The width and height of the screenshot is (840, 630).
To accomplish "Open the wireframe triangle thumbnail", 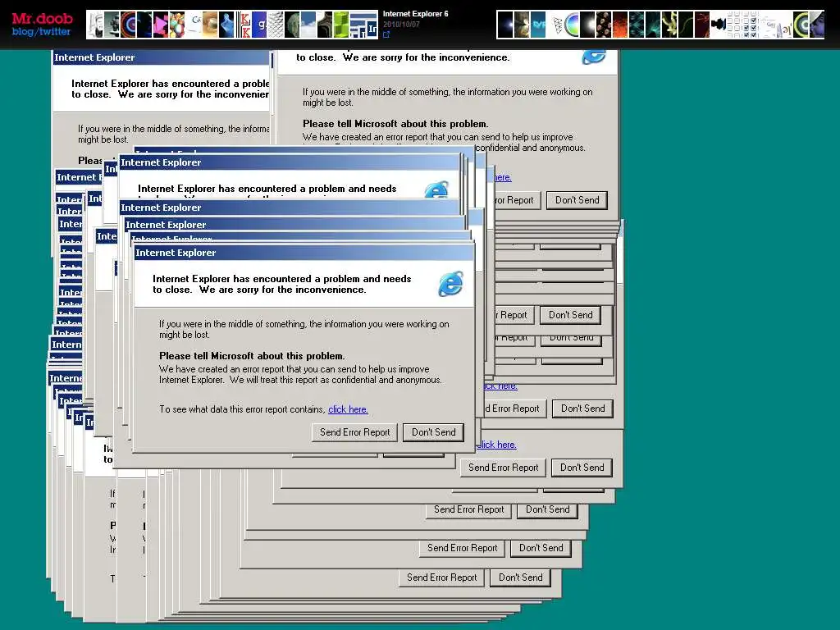I will pos(557,25).
